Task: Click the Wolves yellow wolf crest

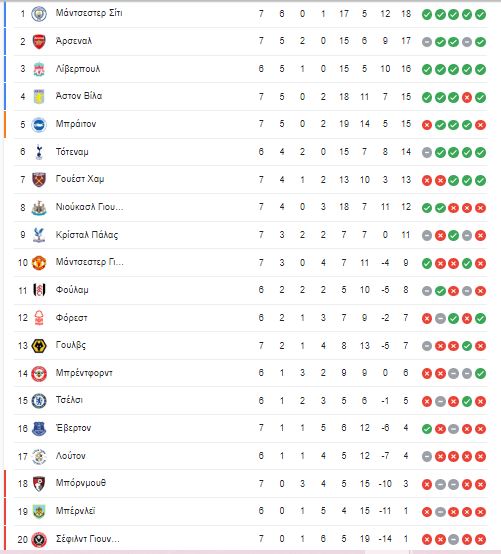Action: click(39, 346)
